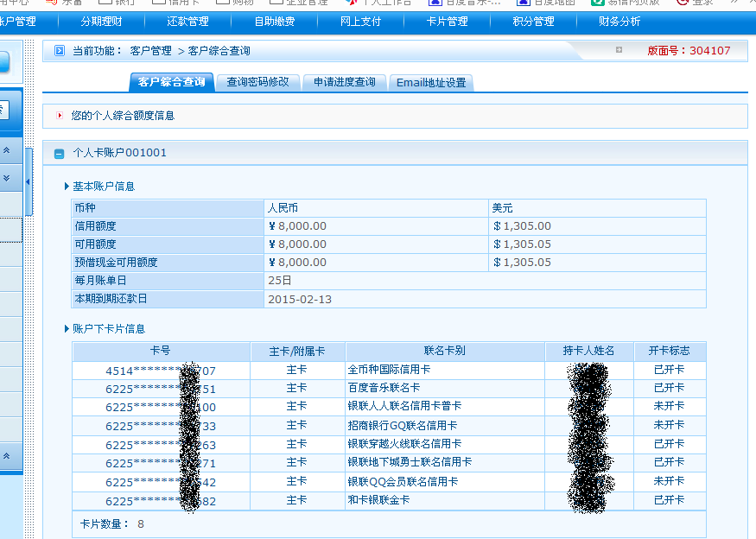Click the ¥8,000.00 value in 预借现金可用额度 row

click(x=297, y=263)
